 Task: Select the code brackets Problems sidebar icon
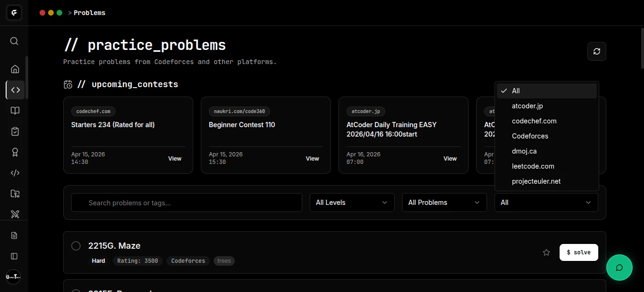(x=15, y=90)
